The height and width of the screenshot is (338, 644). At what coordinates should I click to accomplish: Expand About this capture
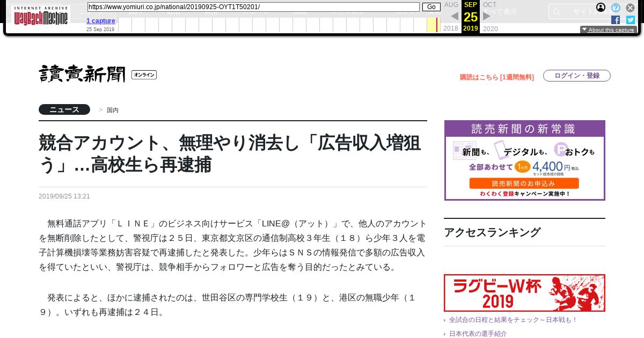coord(608,30)
